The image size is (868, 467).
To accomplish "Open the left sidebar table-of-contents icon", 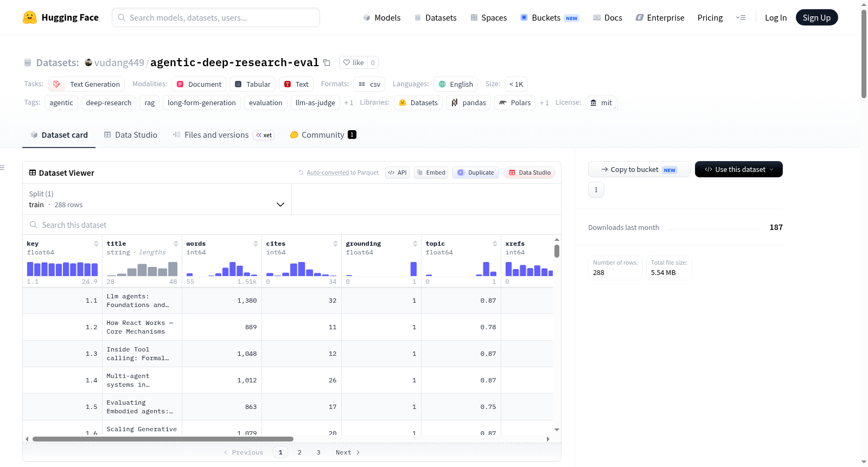I will 2,168.
